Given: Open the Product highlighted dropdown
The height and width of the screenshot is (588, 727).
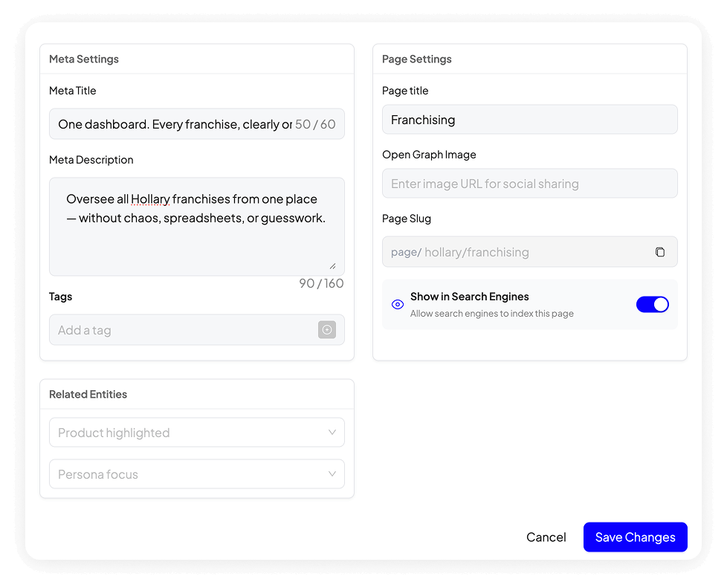Looking at the screenshot, I should 196,433.
